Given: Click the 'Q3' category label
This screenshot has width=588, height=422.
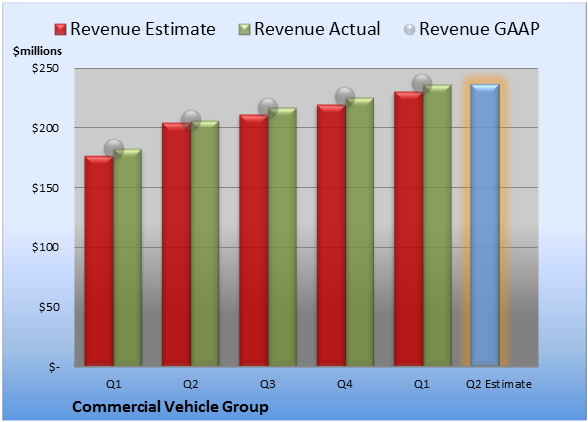Looking at the screenshot, I should 268,384.
